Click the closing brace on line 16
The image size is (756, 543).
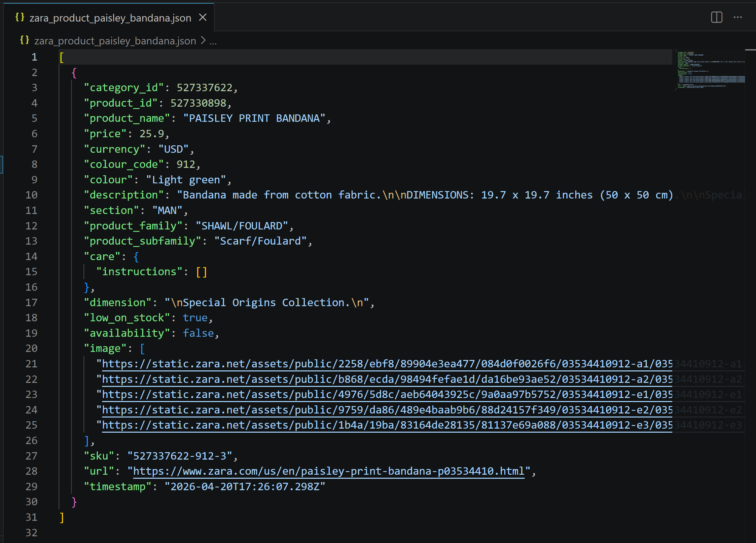86,287
